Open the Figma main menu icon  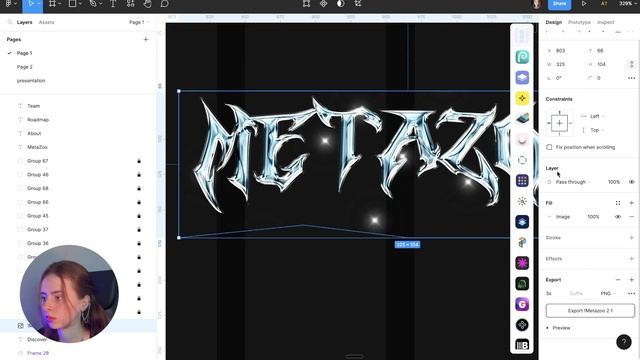pyautogui.click(x=8, y=4)
